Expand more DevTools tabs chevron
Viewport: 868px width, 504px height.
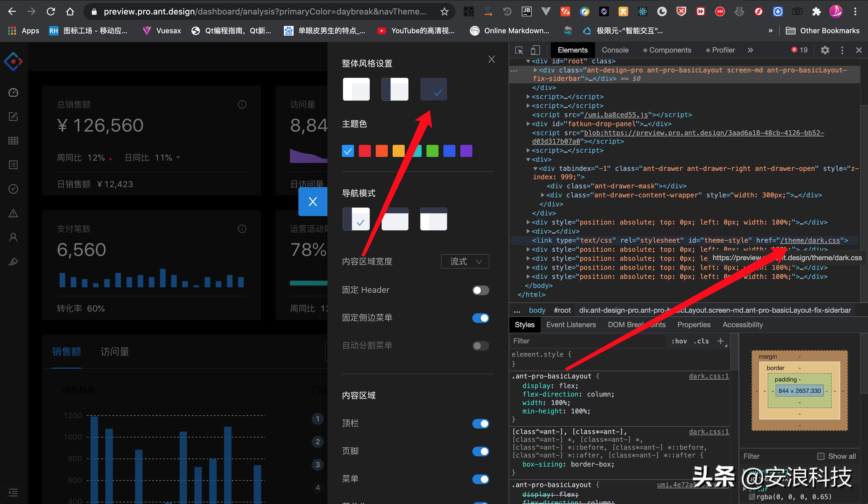point(750,50)
